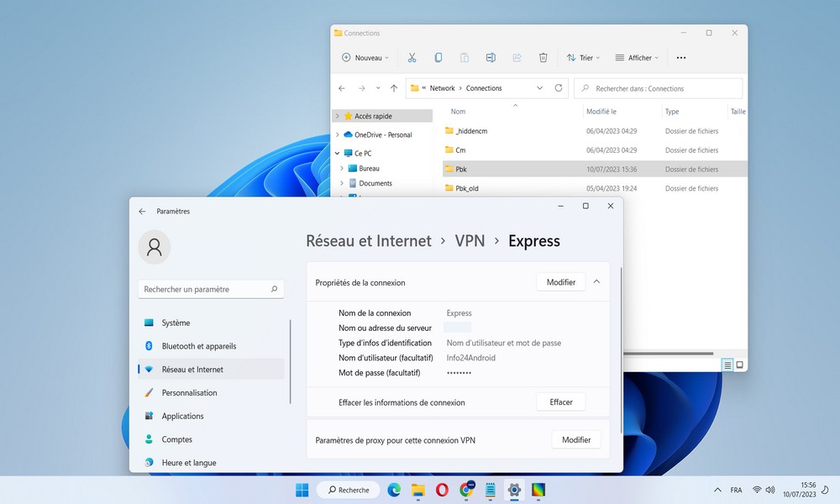Screen dimensions: 840x504
Task: Launch Microsoft Edge from the taskbar
Action: point(393,490)
